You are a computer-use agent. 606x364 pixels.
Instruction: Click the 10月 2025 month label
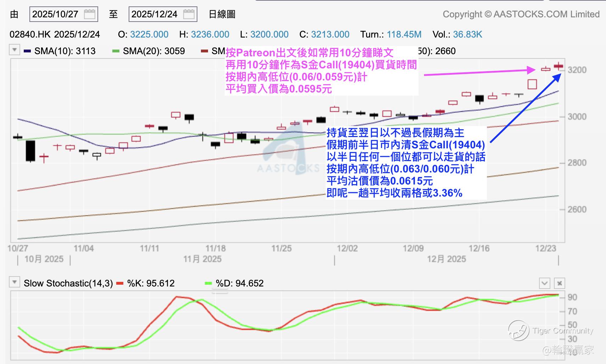[44, 259]
